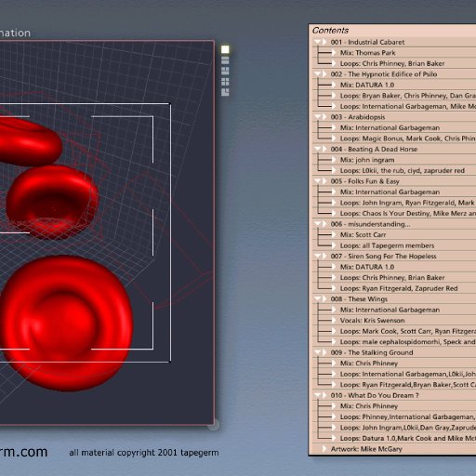The width and height of the screenshot is (476, 476).
Task: Click the Contents panel header
Action: point(392,31)
